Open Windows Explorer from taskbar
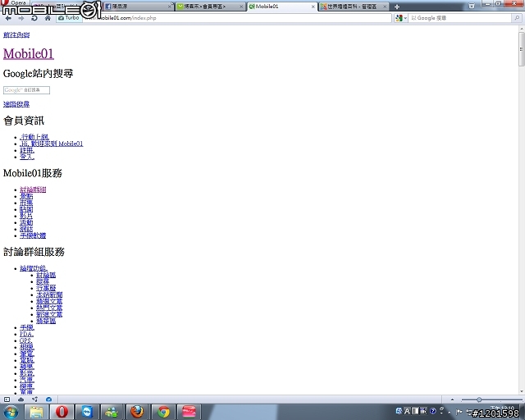 [x=36, y=412]
